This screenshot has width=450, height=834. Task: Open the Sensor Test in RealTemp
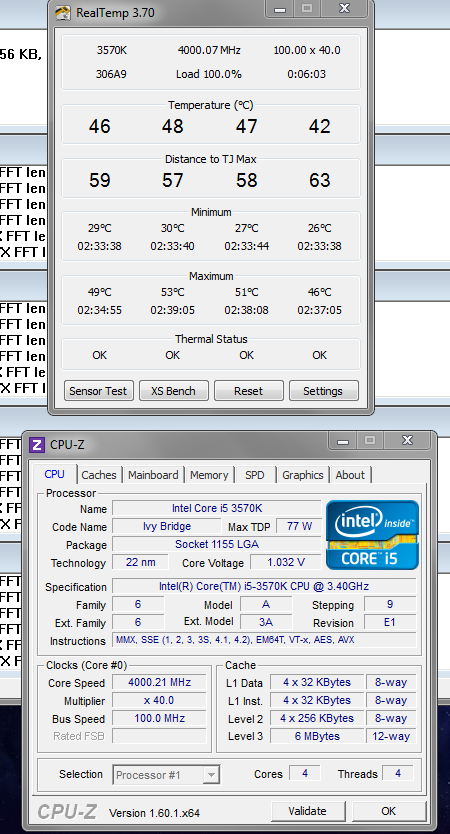pyautogui.click(x=98, y=391)
